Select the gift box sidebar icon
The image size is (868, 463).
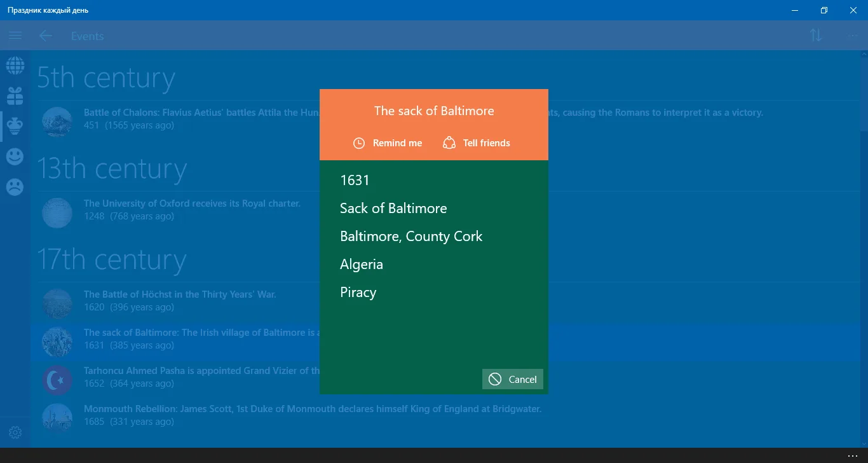tap(15, 95)
